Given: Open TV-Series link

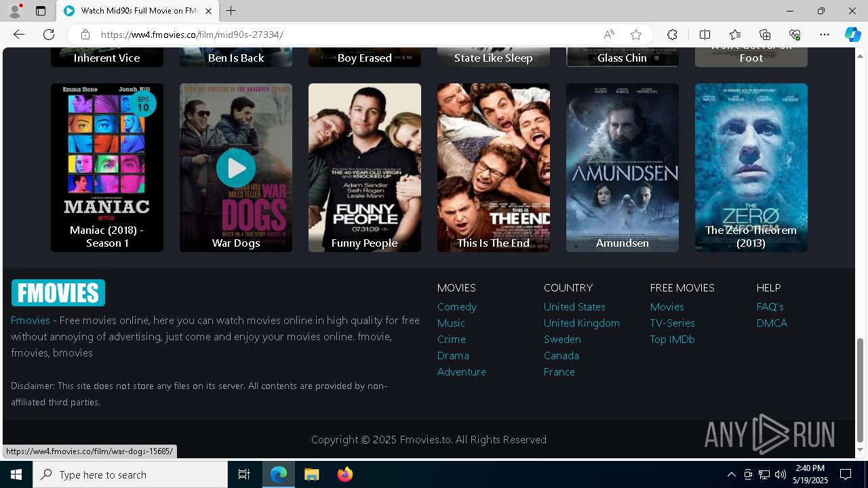Looking at the screenshot, I should pos(673,323).
